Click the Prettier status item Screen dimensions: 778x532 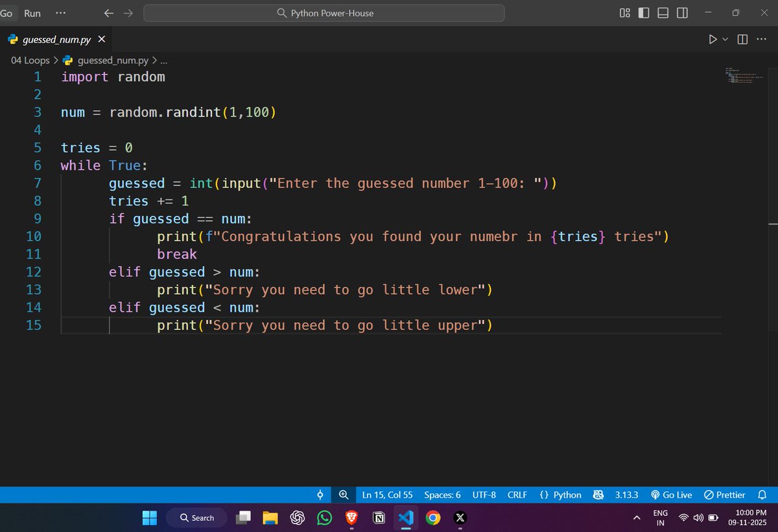[724, 495]
